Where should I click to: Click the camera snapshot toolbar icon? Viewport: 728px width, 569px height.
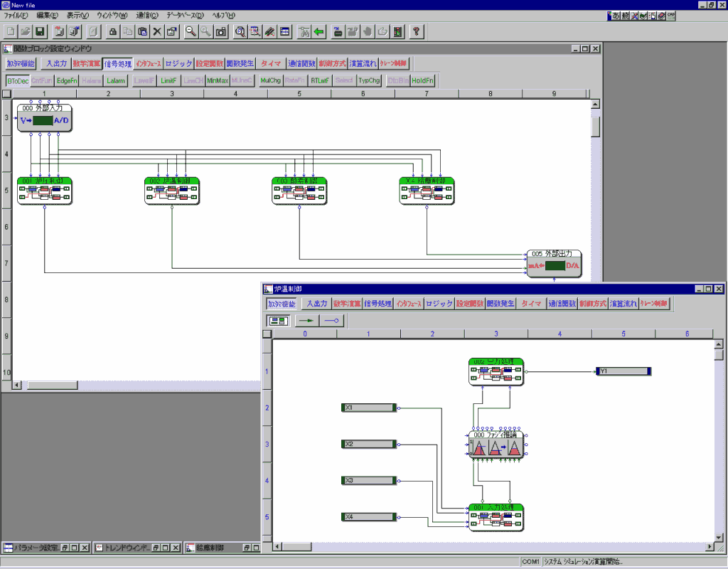[x=220, y=31]
